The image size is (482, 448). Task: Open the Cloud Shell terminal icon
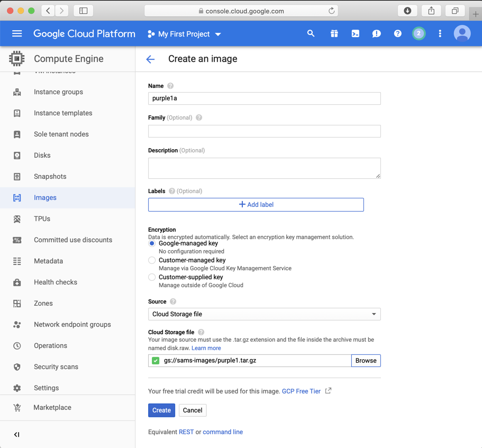[x=355, y=34]
